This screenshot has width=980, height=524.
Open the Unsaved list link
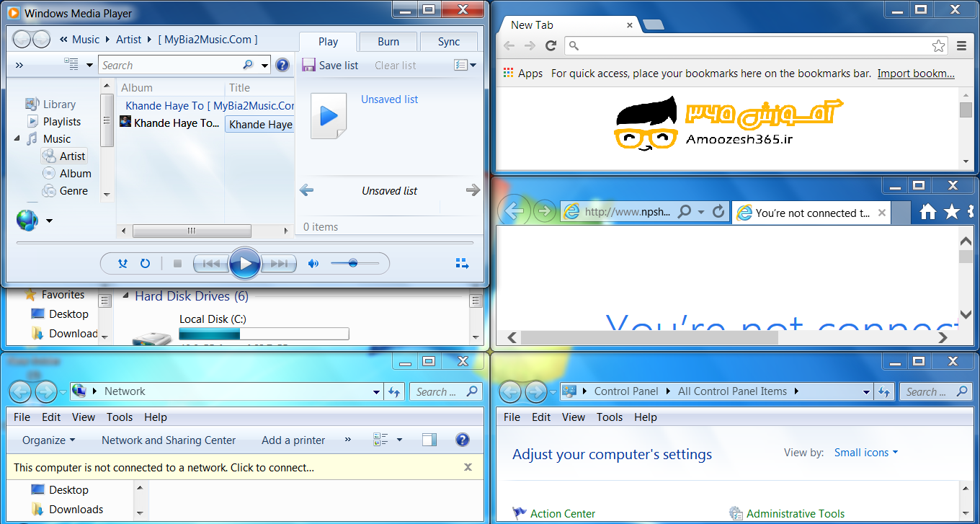point(389,99)
